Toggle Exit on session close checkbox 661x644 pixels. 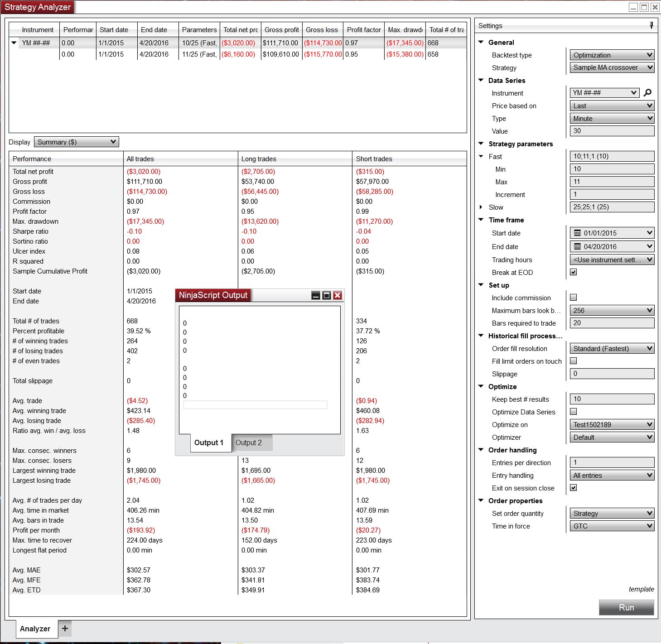[x=574, y=488]
